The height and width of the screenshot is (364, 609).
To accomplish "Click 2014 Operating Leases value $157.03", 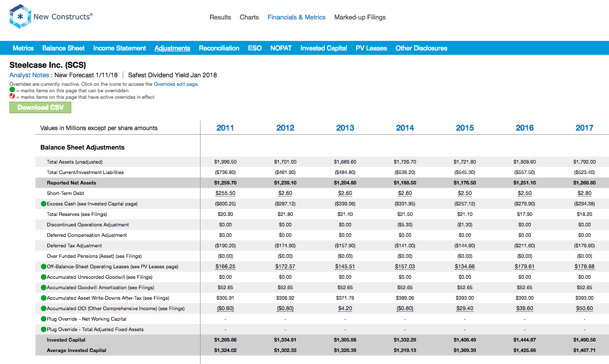I will [x=405, y=266].
